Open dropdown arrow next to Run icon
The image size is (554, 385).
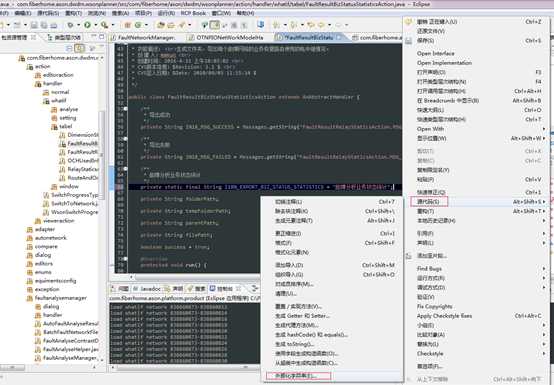(x=95, y=25)
